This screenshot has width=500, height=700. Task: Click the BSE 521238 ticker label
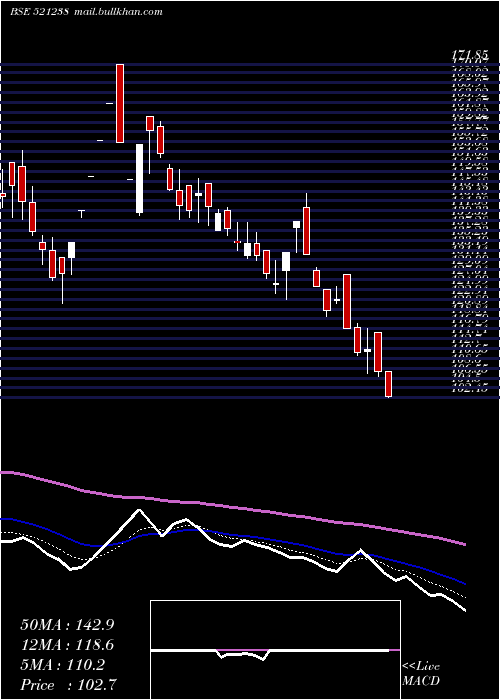coord(39,12)
